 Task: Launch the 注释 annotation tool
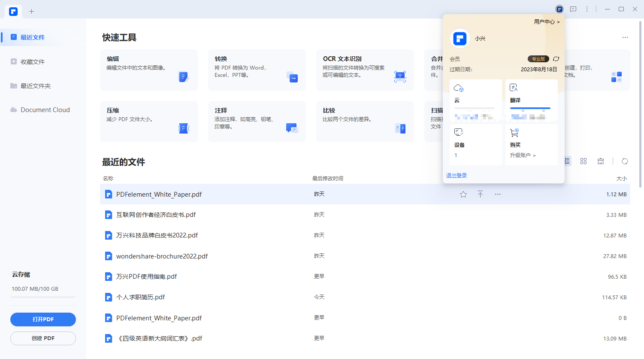pyautogui.click(x=256, y=120)
